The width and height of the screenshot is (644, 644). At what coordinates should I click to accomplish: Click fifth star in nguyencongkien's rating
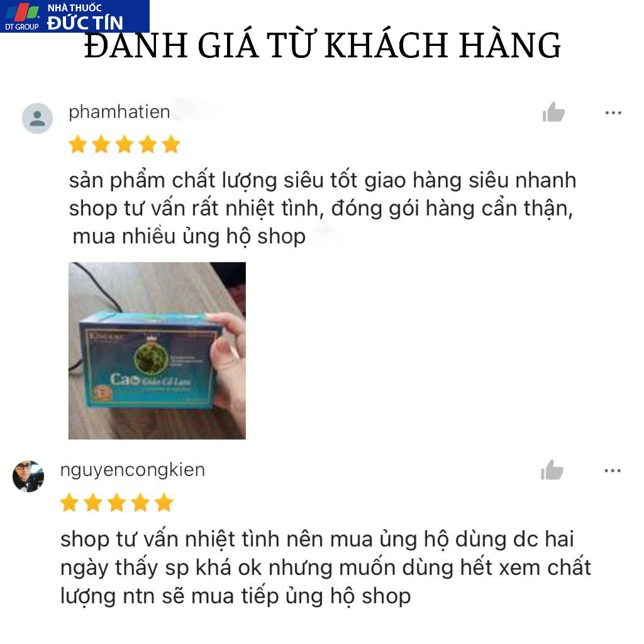(164, 502)
